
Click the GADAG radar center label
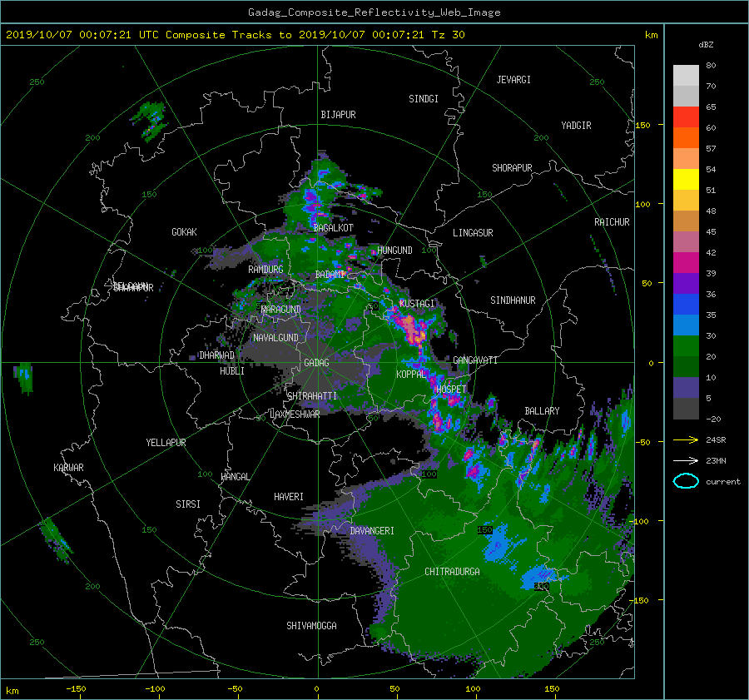click(x=316, y=363)
